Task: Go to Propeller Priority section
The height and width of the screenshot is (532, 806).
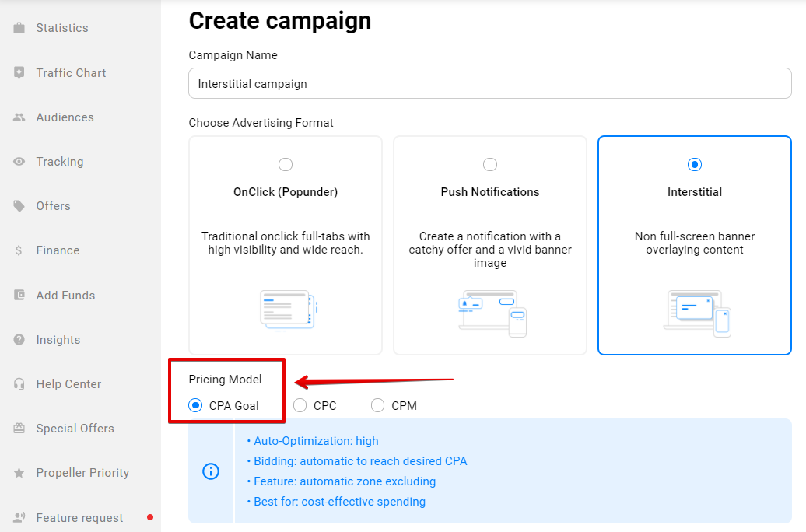Action: (x=82, y=473)
